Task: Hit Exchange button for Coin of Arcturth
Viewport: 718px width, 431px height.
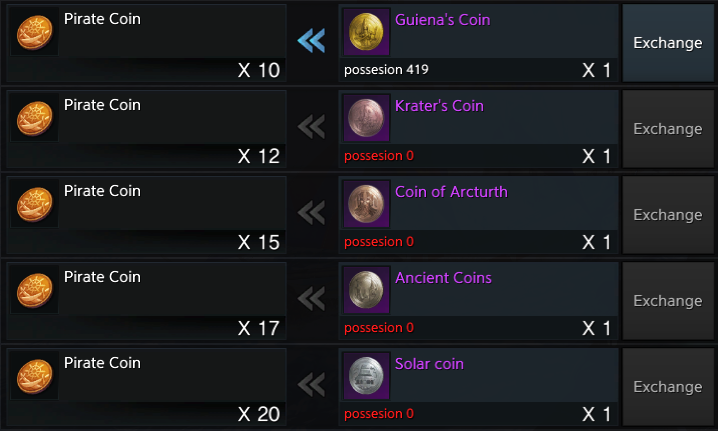Action: [x=668, y=215]
